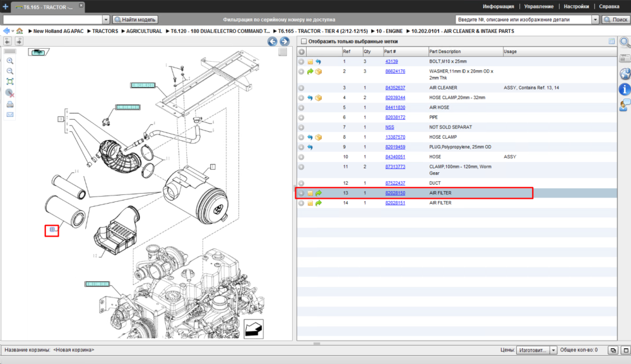Click the part number or description search field

tap(524, 20)
